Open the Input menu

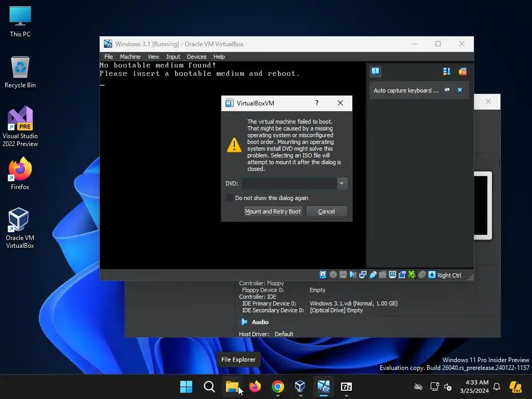pos(173,57)
